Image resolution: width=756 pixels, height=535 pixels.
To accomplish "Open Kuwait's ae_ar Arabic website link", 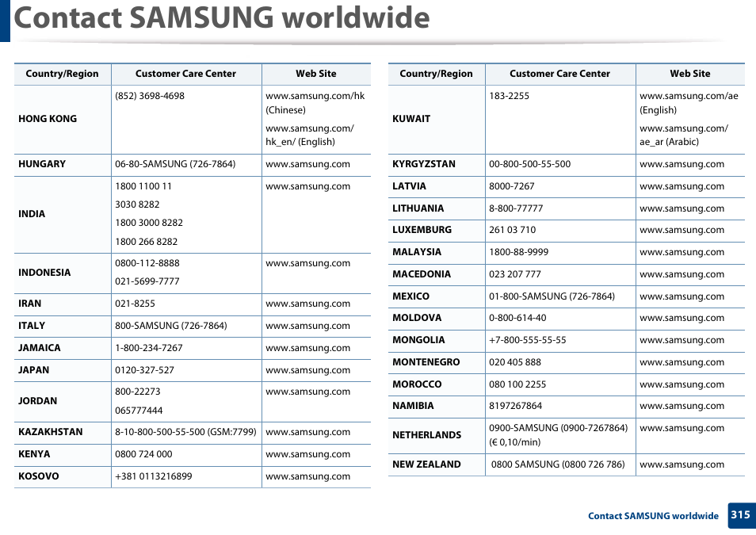I will (684, 135).
